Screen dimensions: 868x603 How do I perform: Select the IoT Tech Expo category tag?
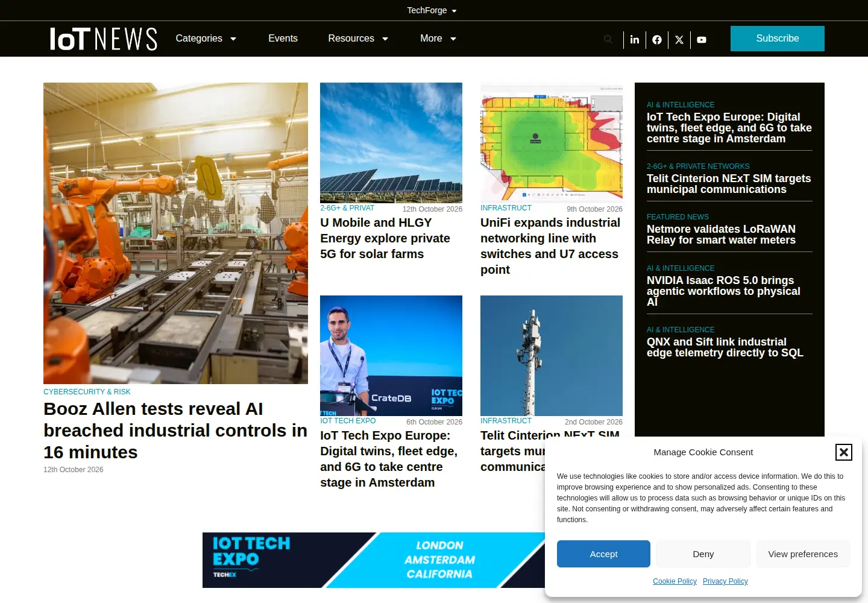click(x=348, y=421)
